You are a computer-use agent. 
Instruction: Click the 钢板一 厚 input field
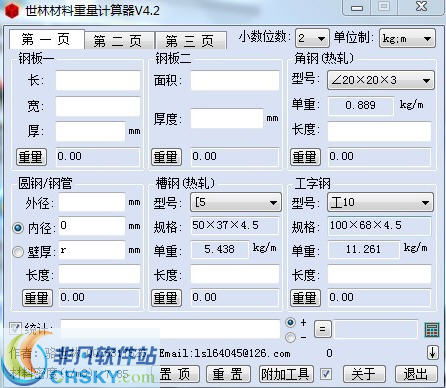point(90,131)
